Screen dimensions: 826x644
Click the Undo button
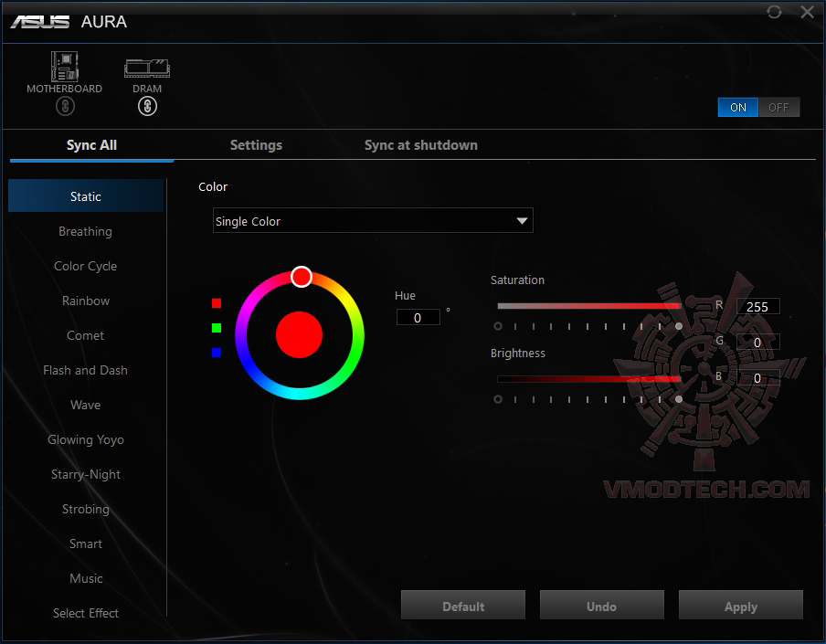click(x=601, y=604)
